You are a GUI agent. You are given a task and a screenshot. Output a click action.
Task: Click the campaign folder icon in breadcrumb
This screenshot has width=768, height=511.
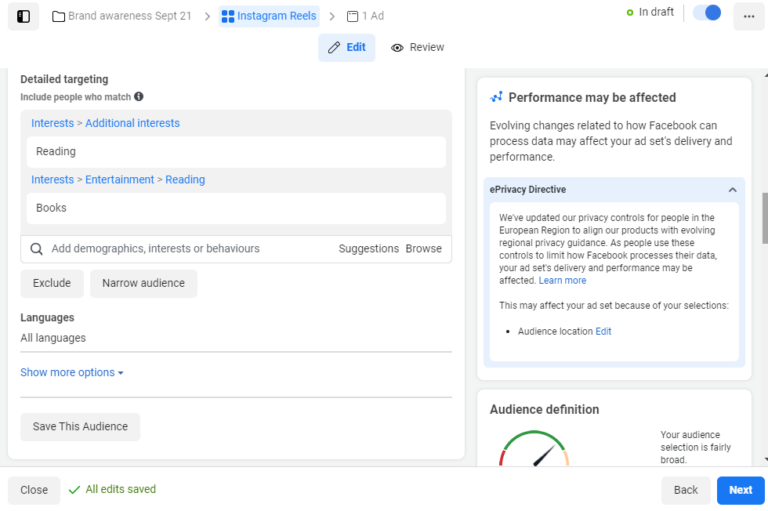(x=59, y=16)
